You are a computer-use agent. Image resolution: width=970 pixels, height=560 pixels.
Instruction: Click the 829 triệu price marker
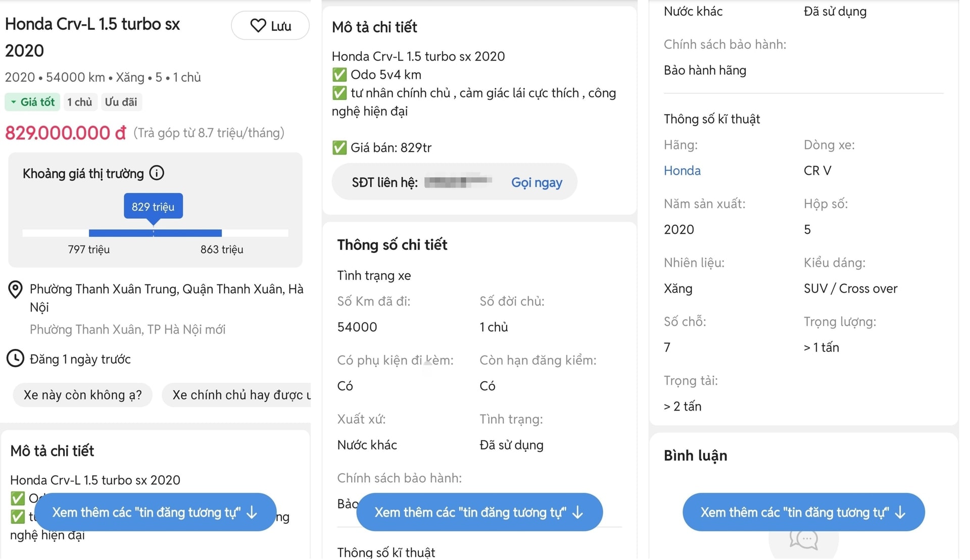pyautogui.click(x=153, y=207)
